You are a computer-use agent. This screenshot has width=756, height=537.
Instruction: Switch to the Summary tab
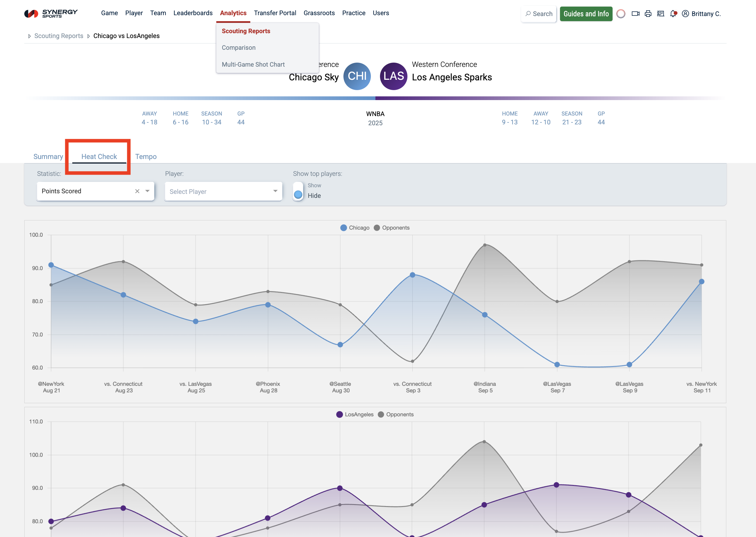[x=48, y=157]
